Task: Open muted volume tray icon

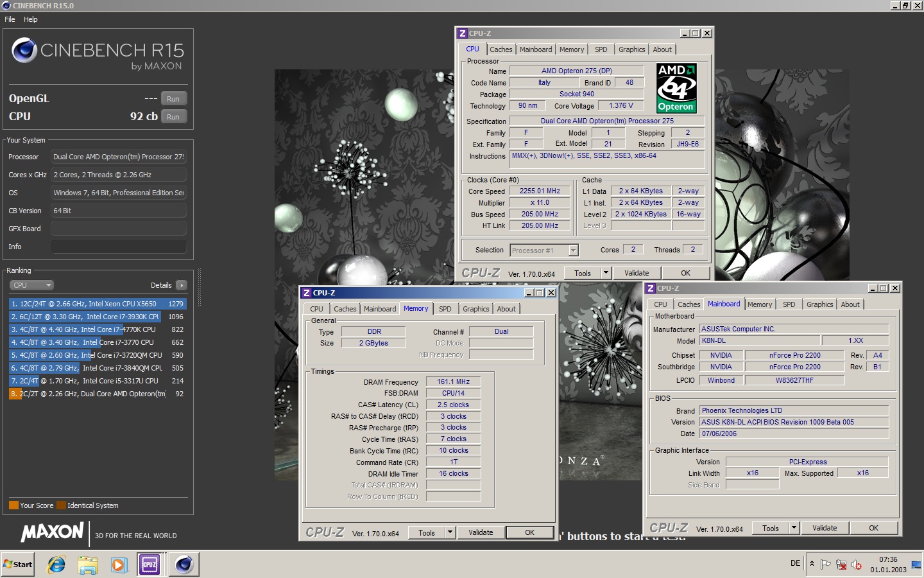Action: tap(857, 565)
